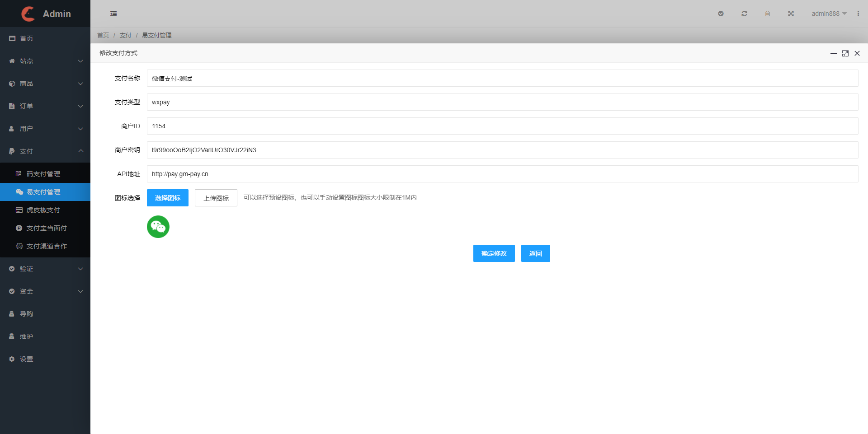
Task: Collapse the 支付 sidebar menu
Action: pyautogui.click(x=45, y=151)
